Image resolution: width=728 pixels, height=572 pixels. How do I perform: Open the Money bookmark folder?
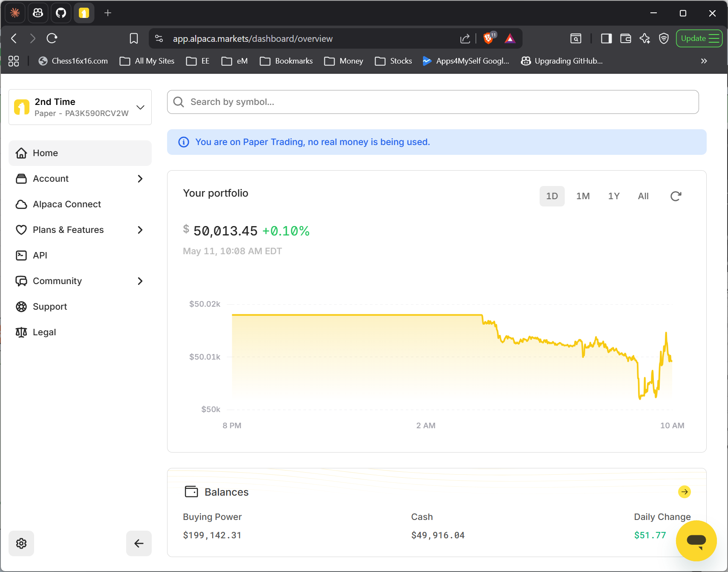pyautogui.click(x=344, y=61)
